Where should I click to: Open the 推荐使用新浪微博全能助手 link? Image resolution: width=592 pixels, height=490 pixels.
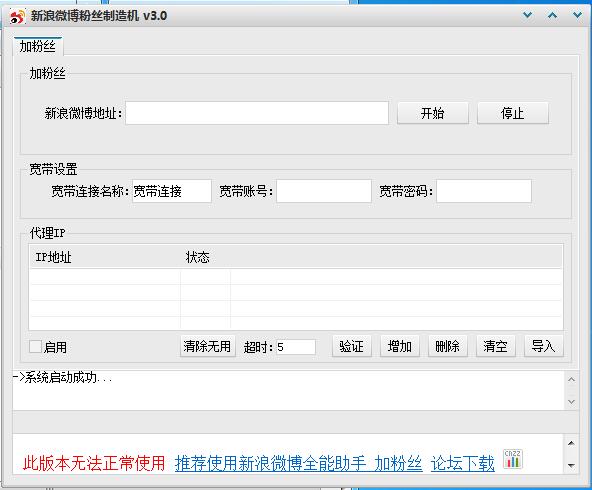(x=270, y=463)
